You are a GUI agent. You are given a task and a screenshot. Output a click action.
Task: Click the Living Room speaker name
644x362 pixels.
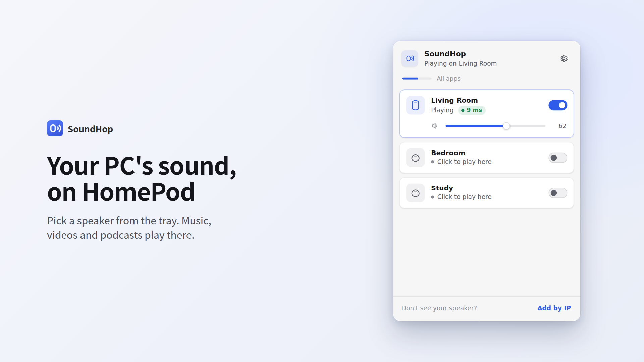pos(454,100)
